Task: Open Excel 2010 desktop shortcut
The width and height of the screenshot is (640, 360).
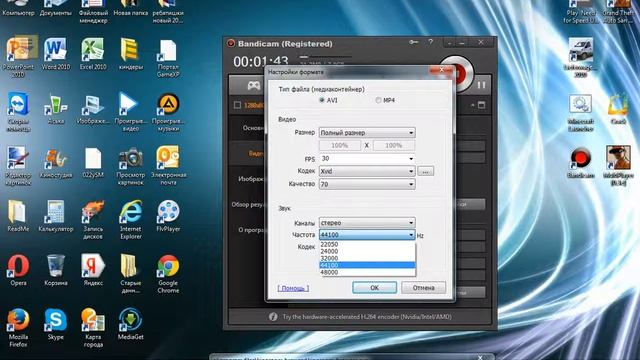Action: coord(93,53)
